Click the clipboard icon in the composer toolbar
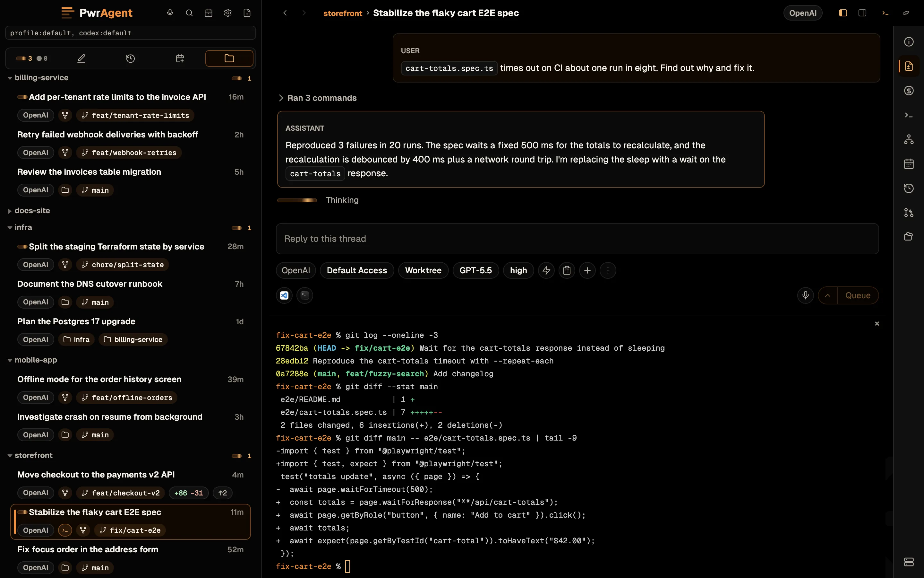The height and width of the screenshot is (578, 924). click(x=567, y=270)
